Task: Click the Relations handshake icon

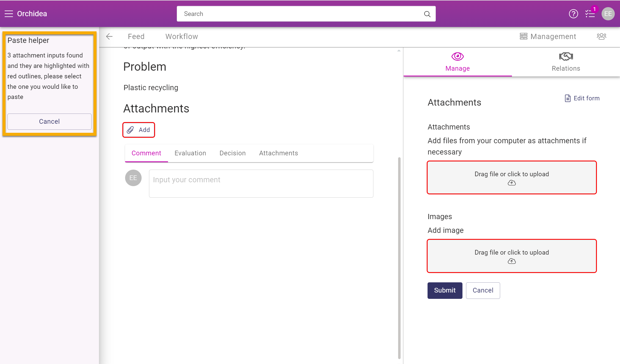Action: tap(566, 56)
